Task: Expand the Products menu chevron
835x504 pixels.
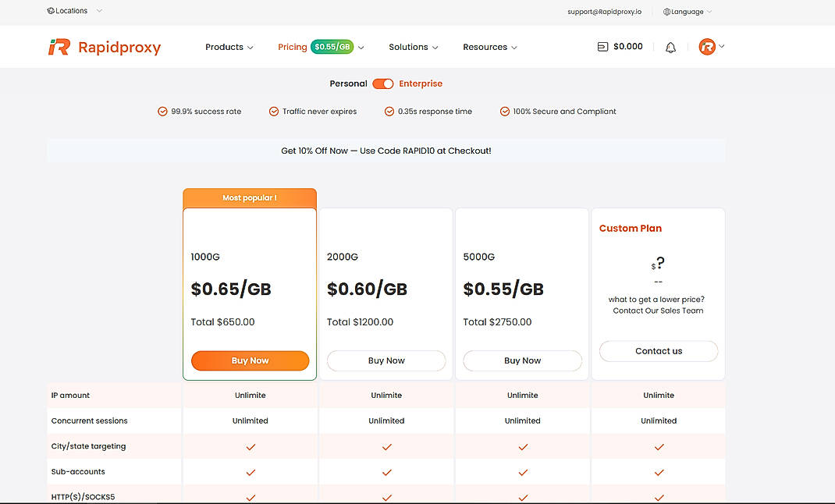Action: 250,48
